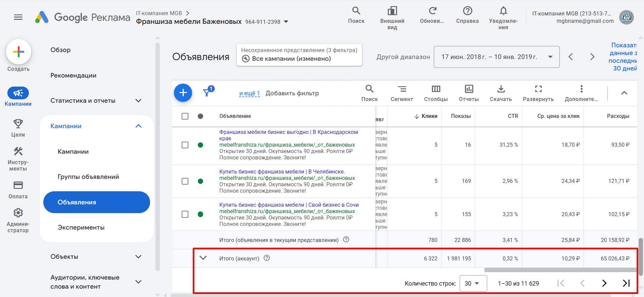
Task: Click the Создать plus button
Action: pyautogui.click(x=18, y=52)
